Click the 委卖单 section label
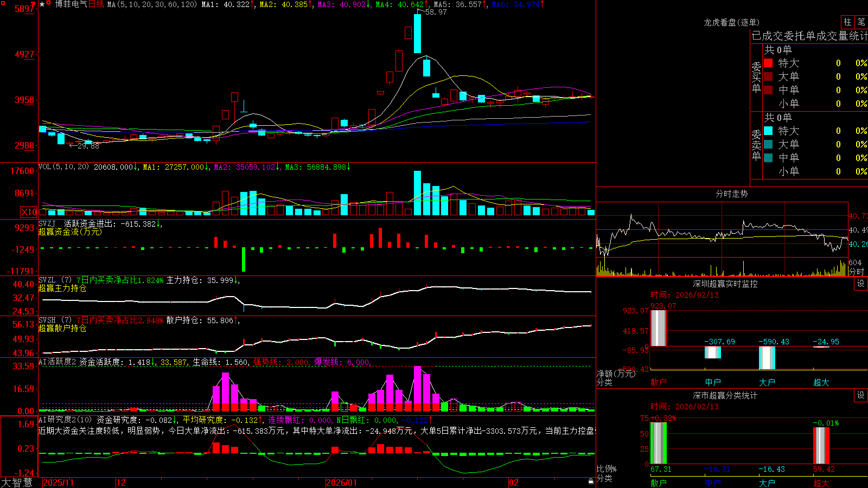Image resolution: width=868 pixels, height=488 pixels. 756,145
